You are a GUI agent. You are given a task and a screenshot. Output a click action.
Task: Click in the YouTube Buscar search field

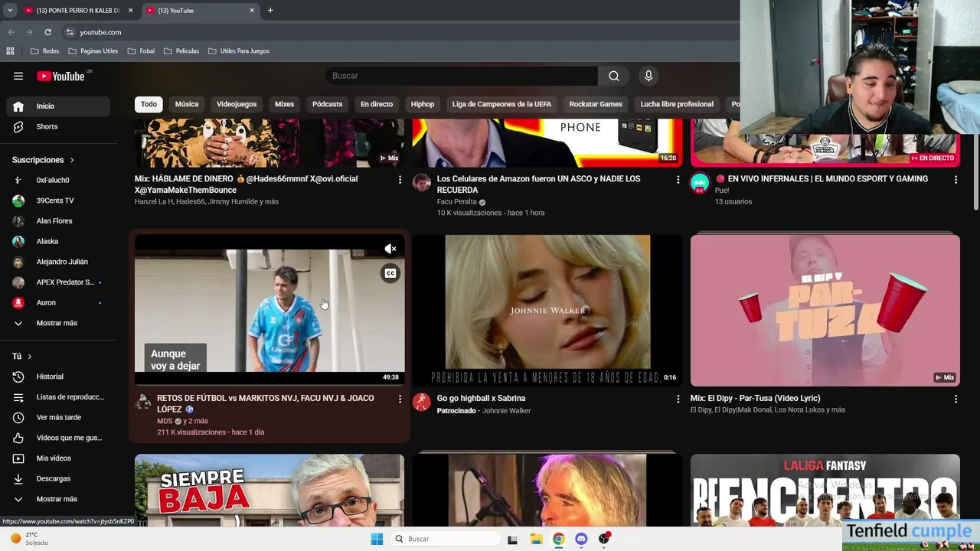(x=462, y=76)
